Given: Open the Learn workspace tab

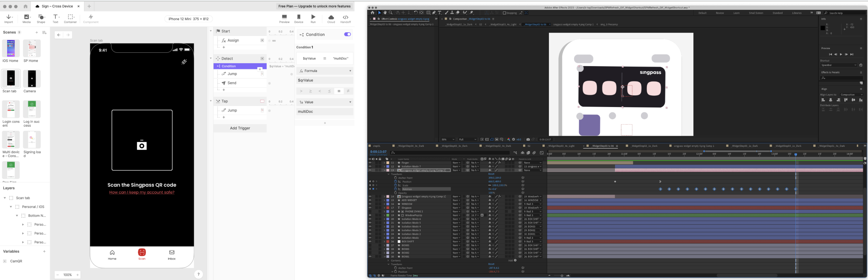Looking at the screenshot, I should pos(736,13).
